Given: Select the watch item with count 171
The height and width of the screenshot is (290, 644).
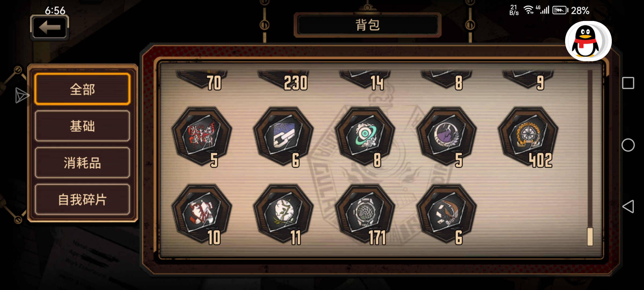Looking at the screenshot, I should click(365, 214).
